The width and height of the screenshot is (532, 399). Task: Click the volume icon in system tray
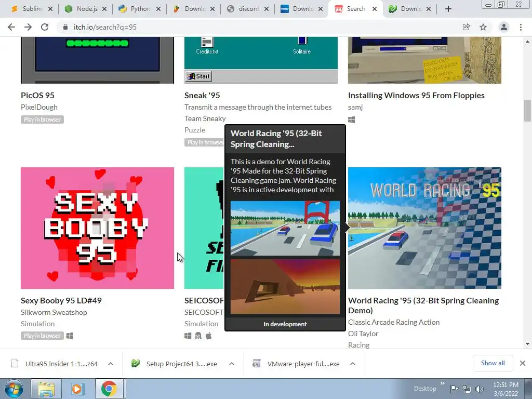[479, 389]
